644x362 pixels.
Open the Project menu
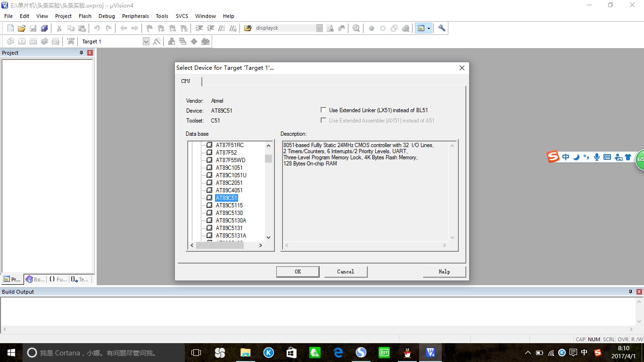click(x=64, y=16)
